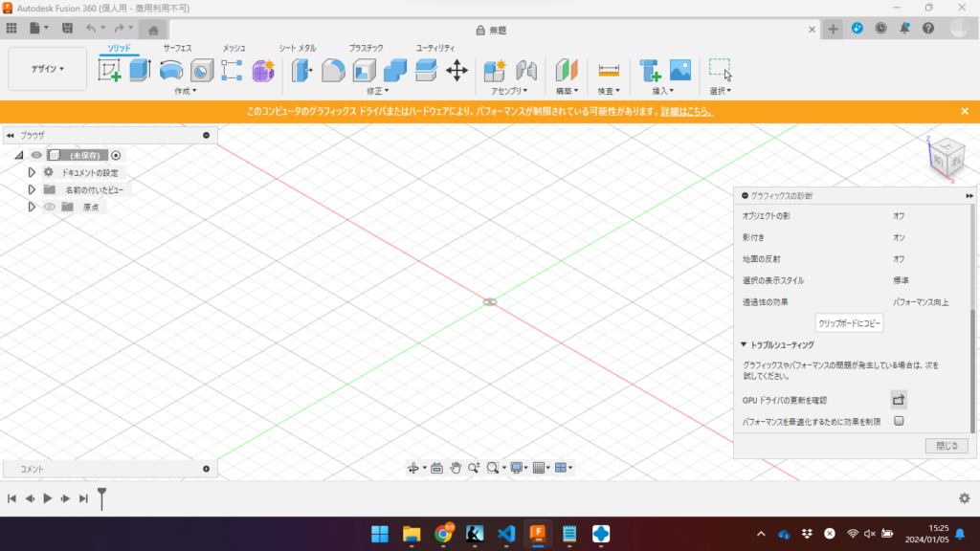The height and width of the screenshot is (551, 980).
Task: Select the Look At tool
Action: coord(436,468)
